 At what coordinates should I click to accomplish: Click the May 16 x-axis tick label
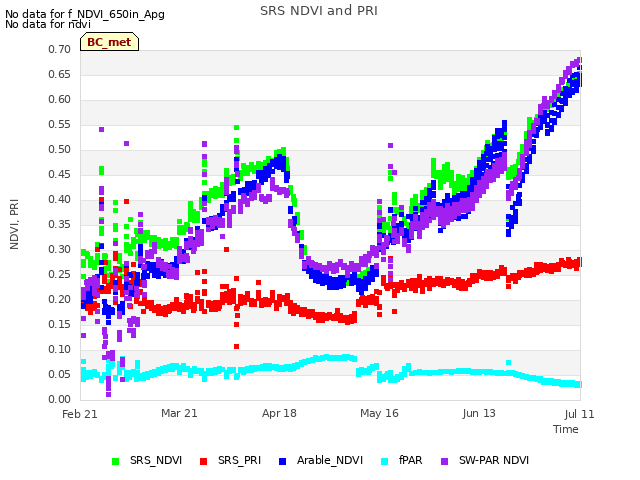tap(379, 413)
